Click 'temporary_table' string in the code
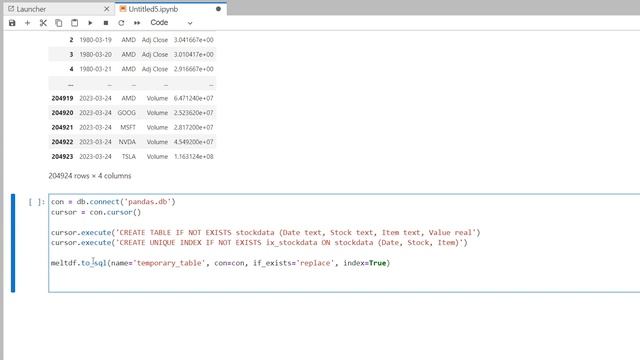 [x=169, y=263]
